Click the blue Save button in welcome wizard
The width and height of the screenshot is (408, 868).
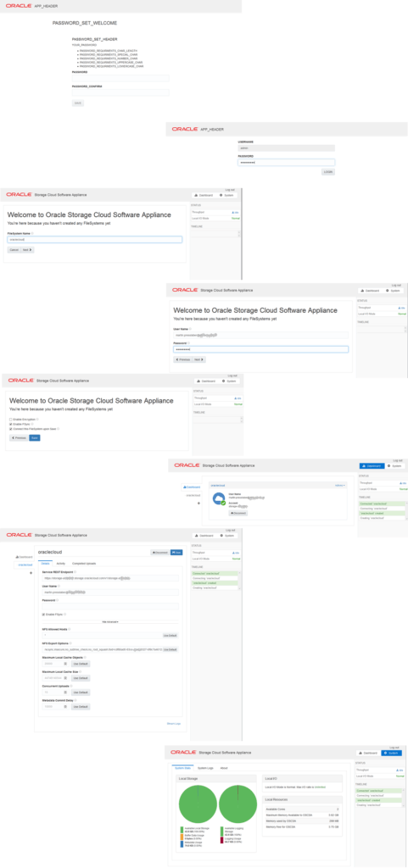(x=34, y=437)
